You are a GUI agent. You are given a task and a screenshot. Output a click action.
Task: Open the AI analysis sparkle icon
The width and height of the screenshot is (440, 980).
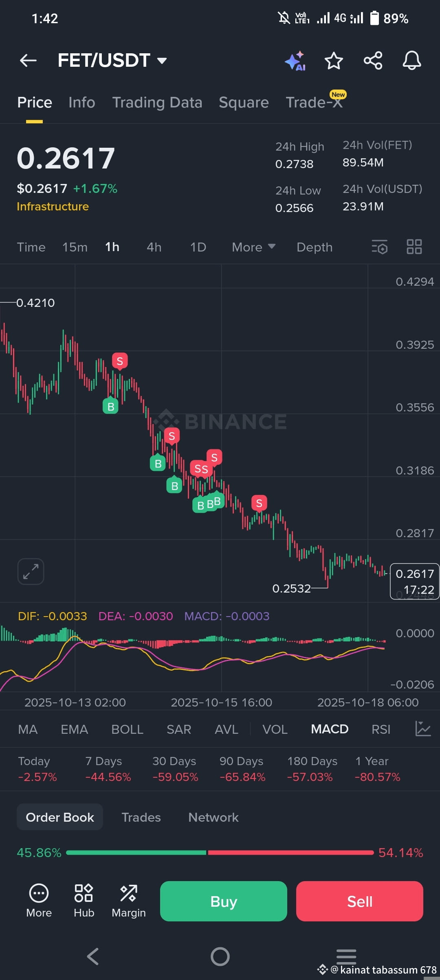pos(295,61)
